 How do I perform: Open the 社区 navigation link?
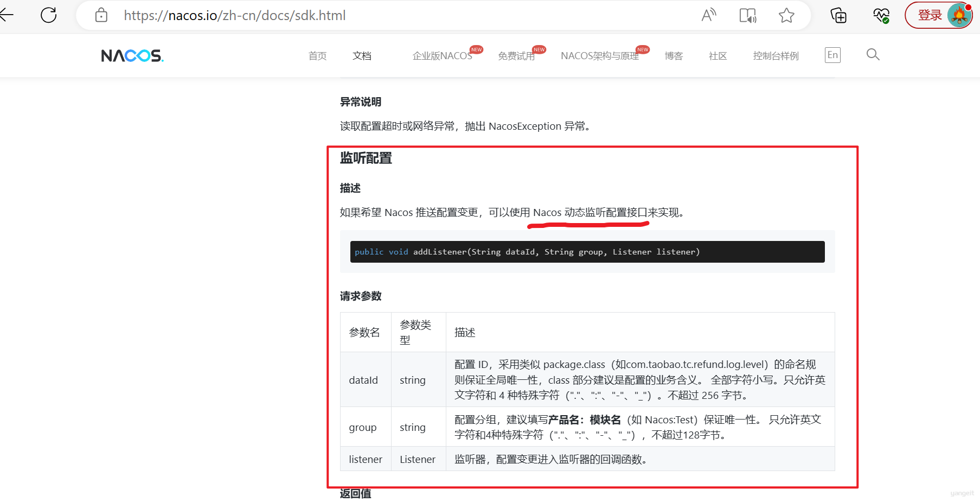(x=718, y=56)
